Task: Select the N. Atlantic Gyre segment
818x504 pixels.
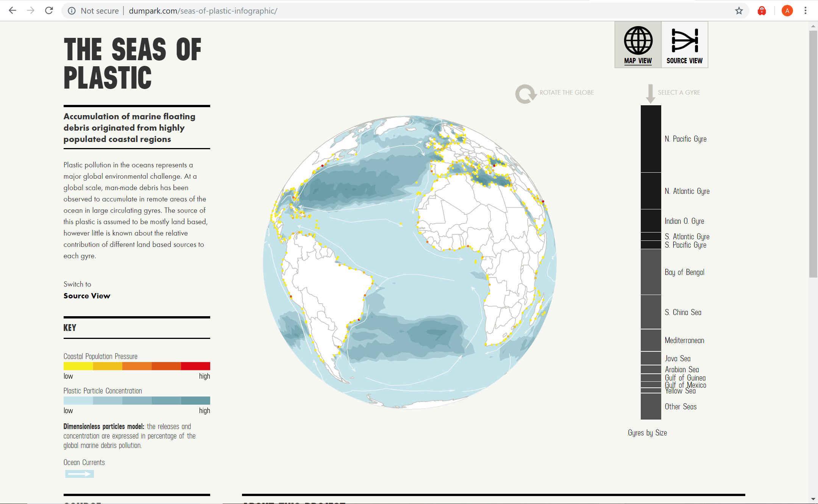Action: tap(651, 191)
